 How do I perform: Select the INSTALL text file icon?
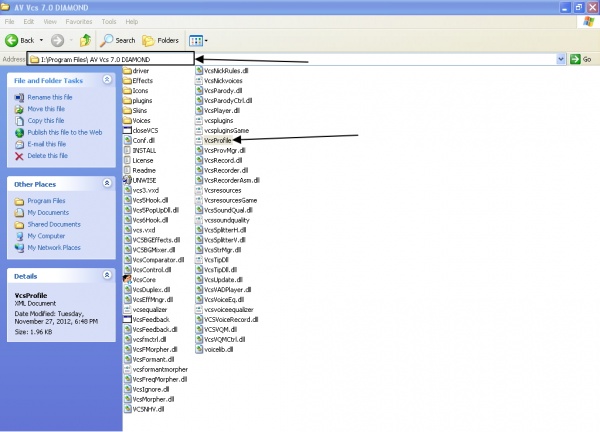[x=127, y=150]
